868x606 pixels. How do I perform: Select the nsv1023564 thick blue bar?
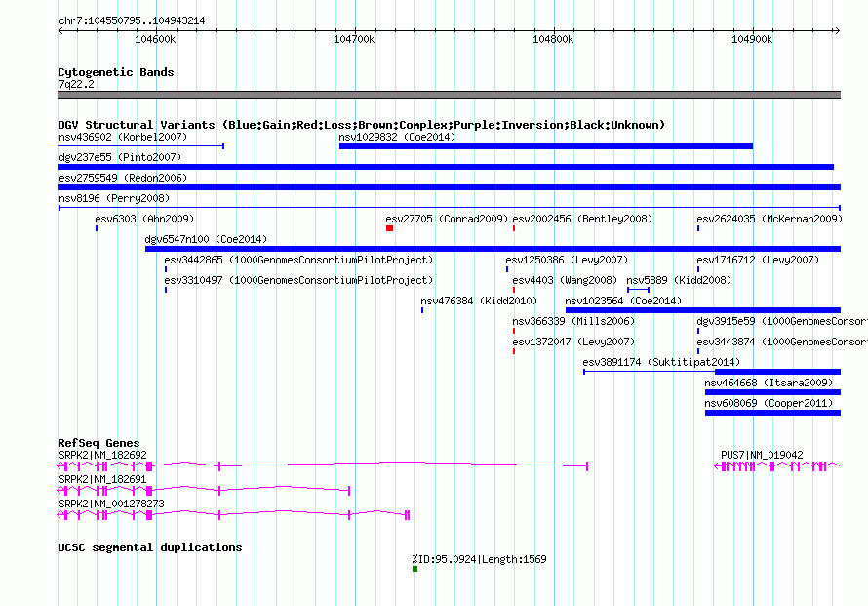coord(703,310)
